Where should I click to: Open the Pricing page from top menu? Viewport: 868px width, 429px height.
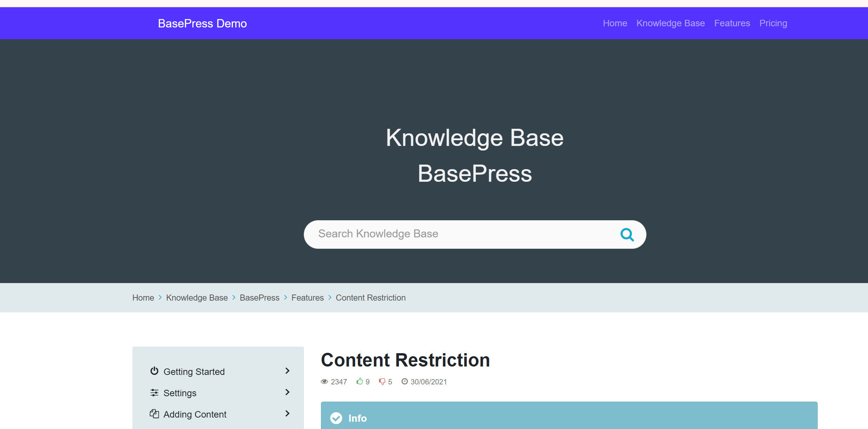[x=773, y=23]
